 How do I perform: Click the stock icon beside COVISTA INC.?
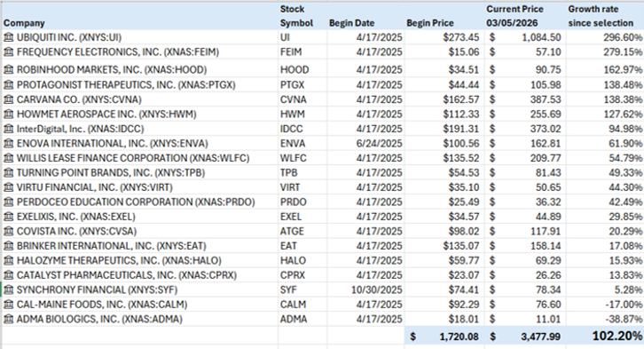8,232
